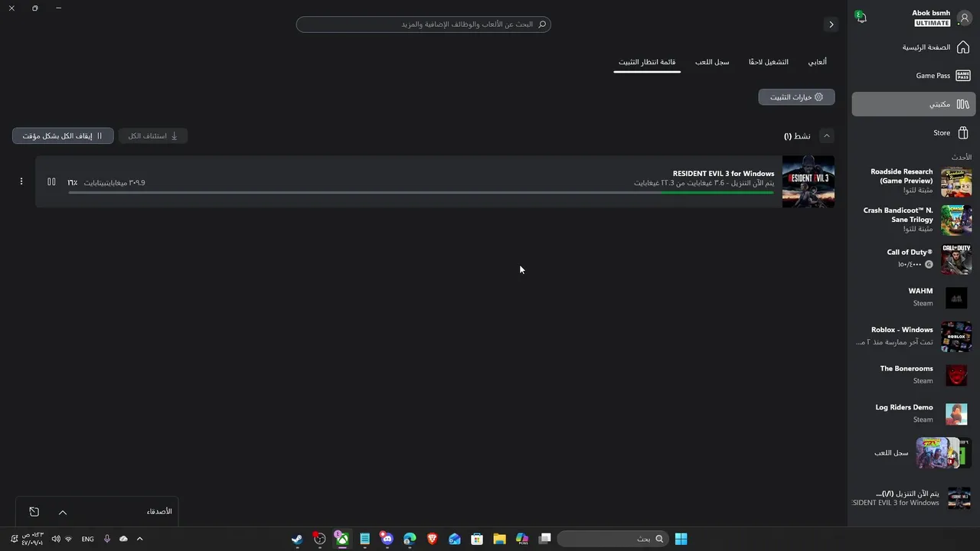The width and height of the screenshot is (980, 551).
Task: Open play history tile in sidebar
Action: pyautogui.click(x=913, y=453)
